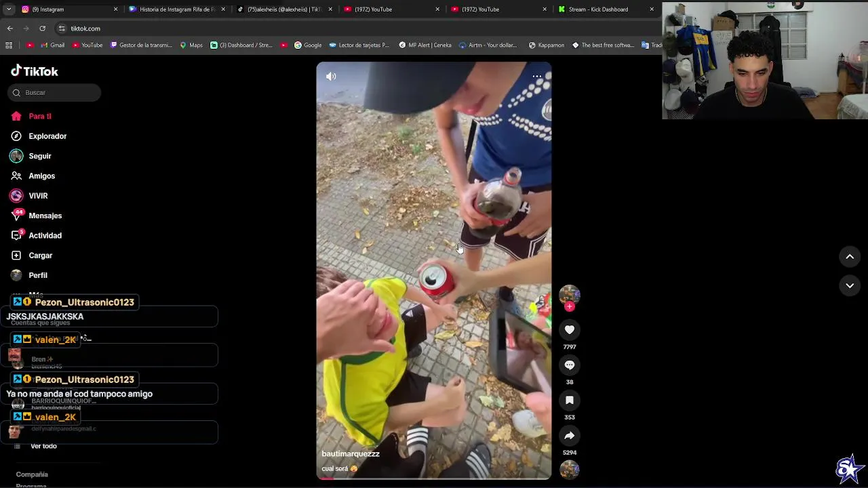Open the Gestor de la transmi... bookmark

(141, 45)
